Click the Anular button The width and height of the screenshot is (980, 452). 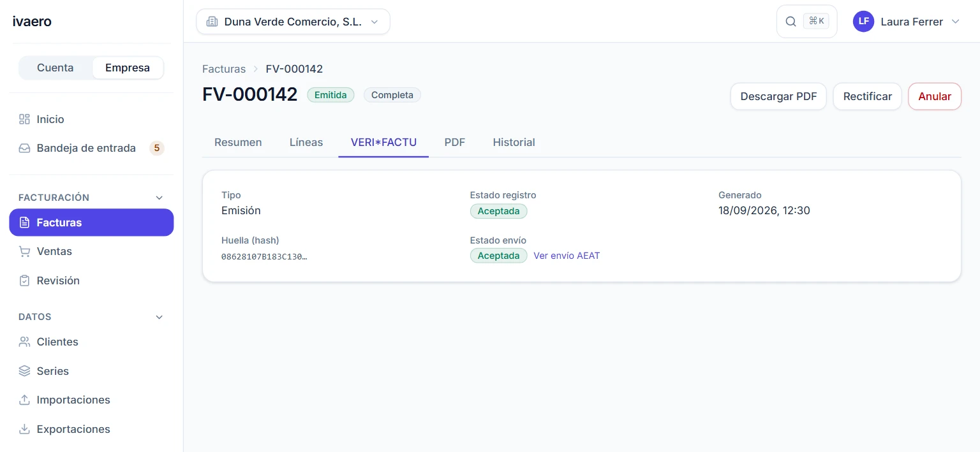935,96
